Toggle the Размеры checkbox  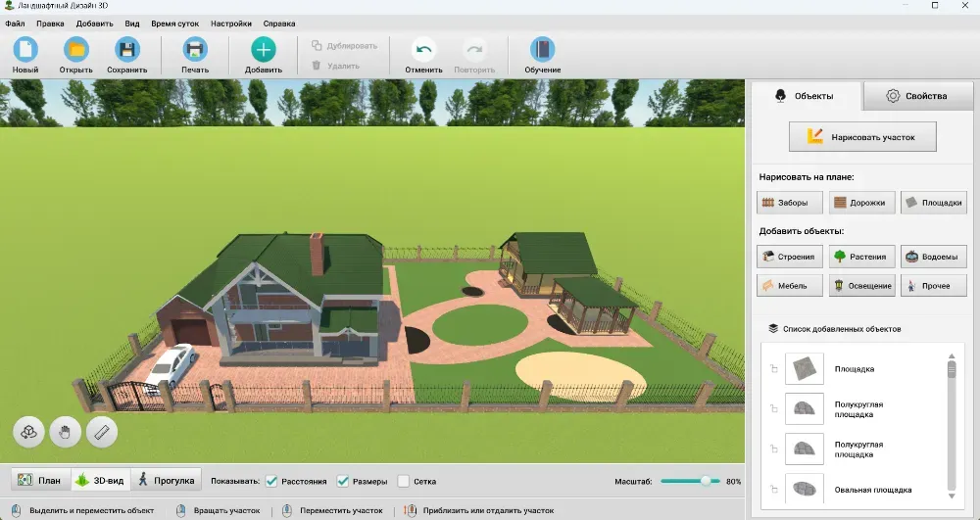[x=342, y=481]
